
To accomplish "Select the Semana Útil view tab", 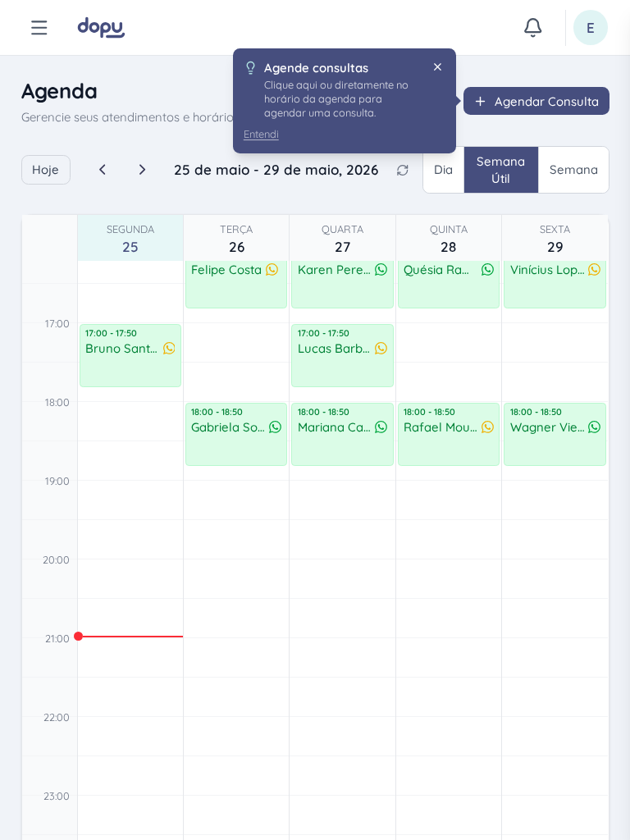I will [501, 170].
